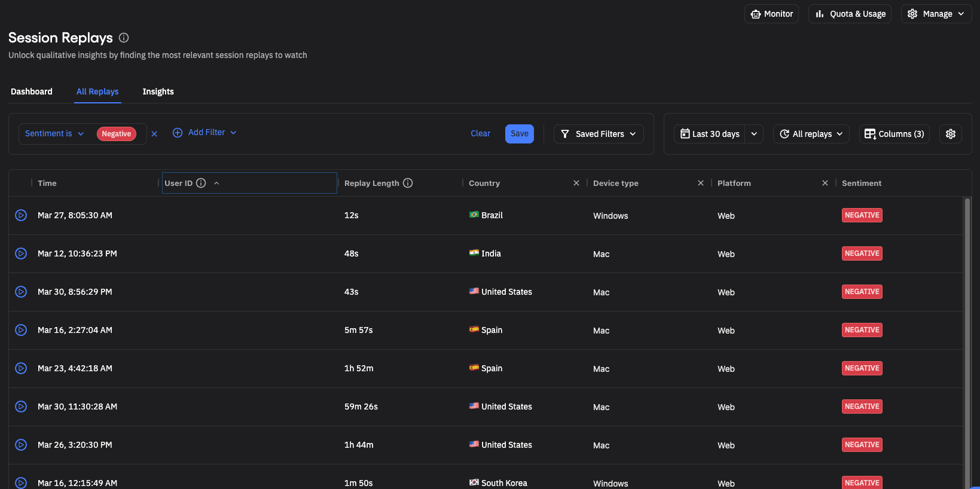Remove the Country column

pos(576,183)
